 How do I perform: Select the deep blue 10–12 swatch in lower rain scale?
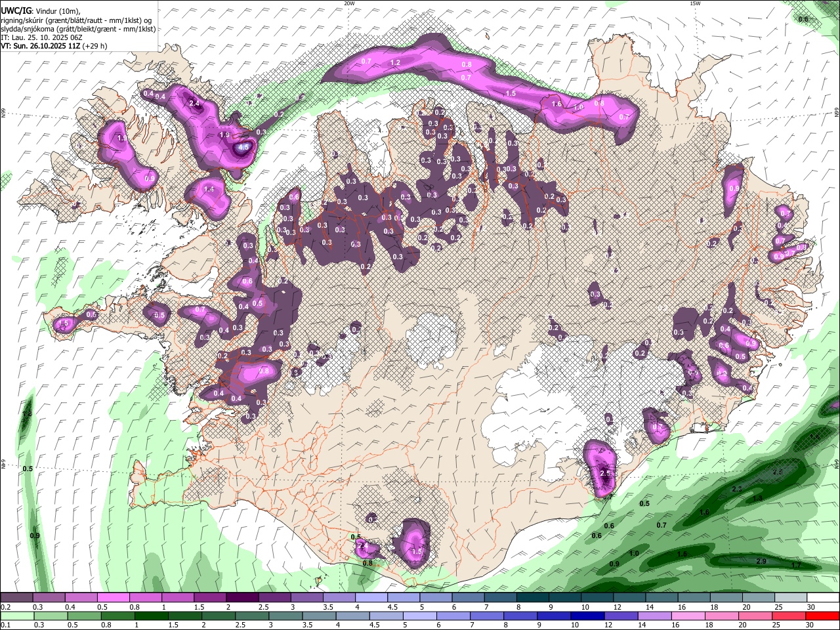coord(587,616)
